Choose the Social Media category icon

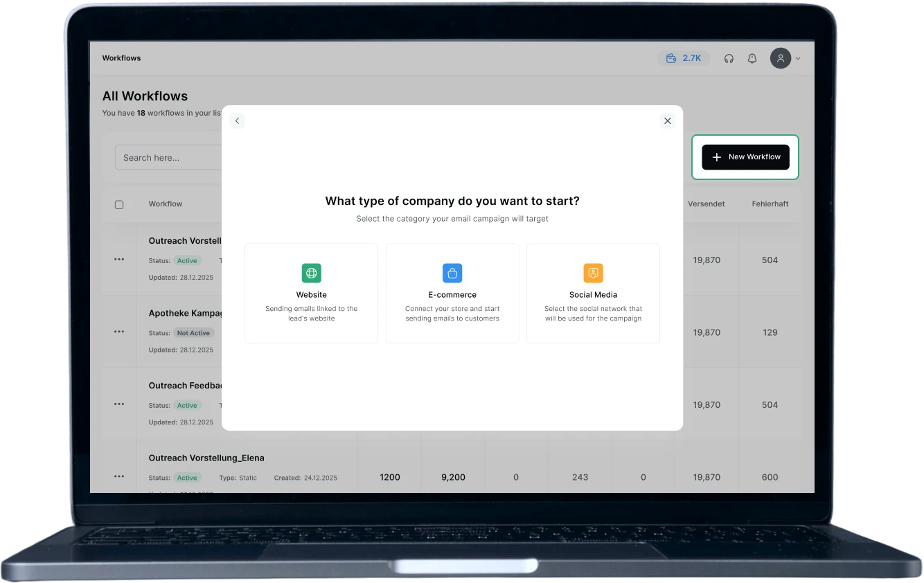tap(593, 273)
